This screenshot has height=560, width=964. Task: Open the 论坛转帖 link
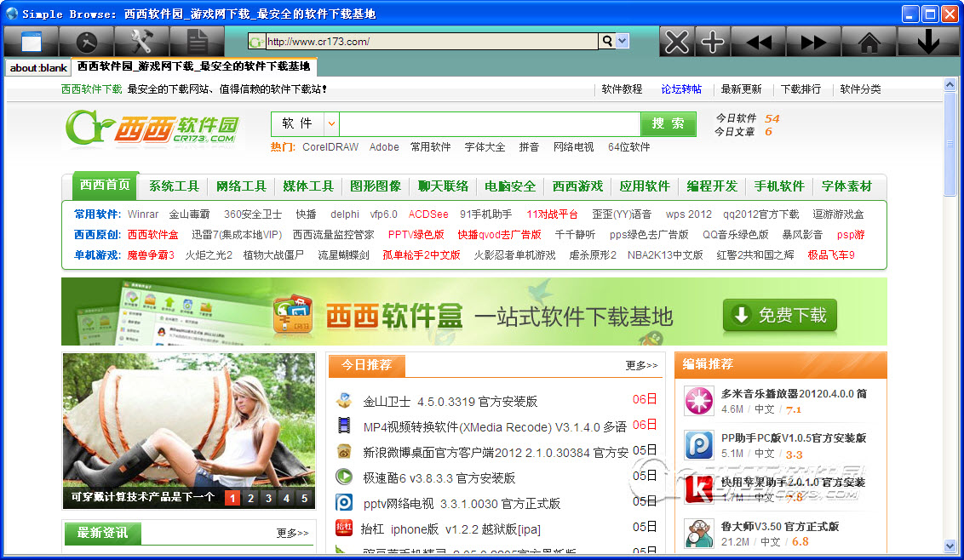click(681, 89)
